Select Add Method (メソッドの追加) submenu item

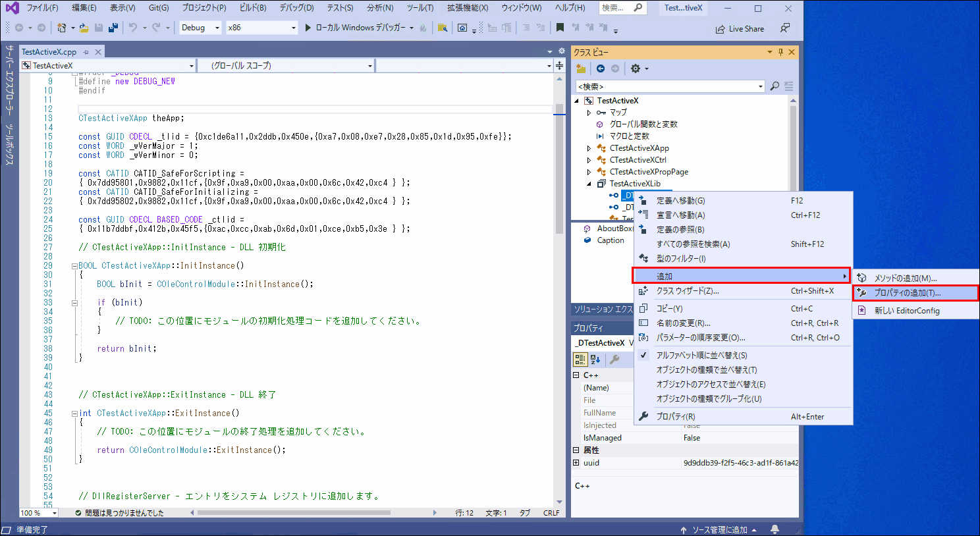pyautogui.click(x=915, y=279)
